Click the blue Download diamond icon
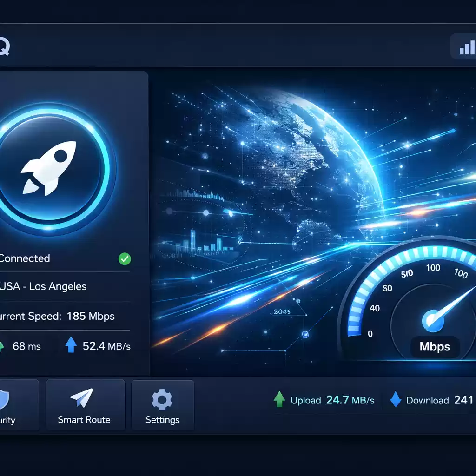 click(396, 400)
